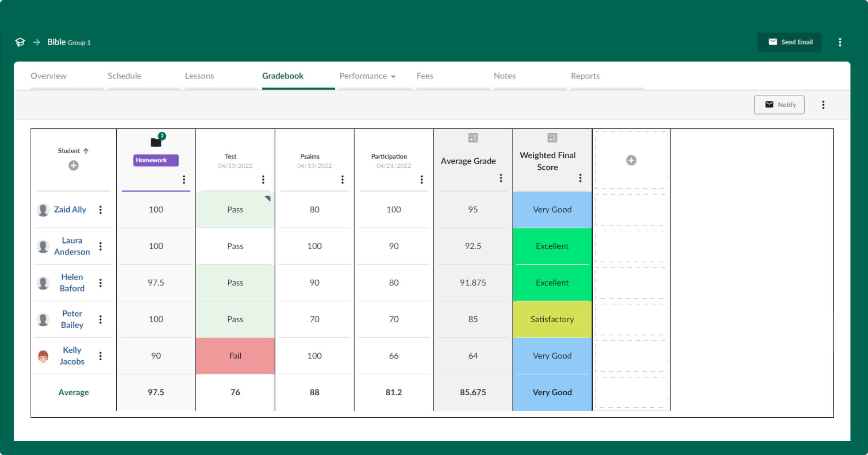The width and height of the screenshot is (868, 455).
Task: Click the Send Email button
Action: tap(789, 42)
